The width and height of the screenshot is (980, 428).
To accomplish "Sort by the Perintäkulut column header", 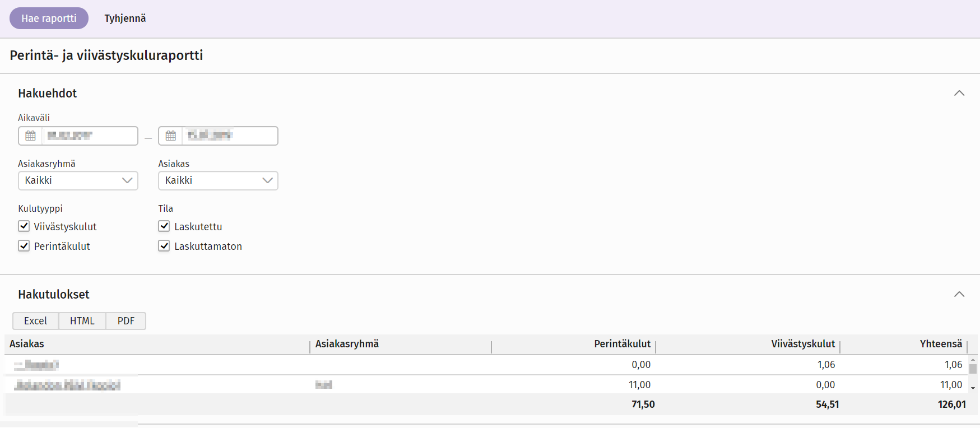I will coord(623,344).
